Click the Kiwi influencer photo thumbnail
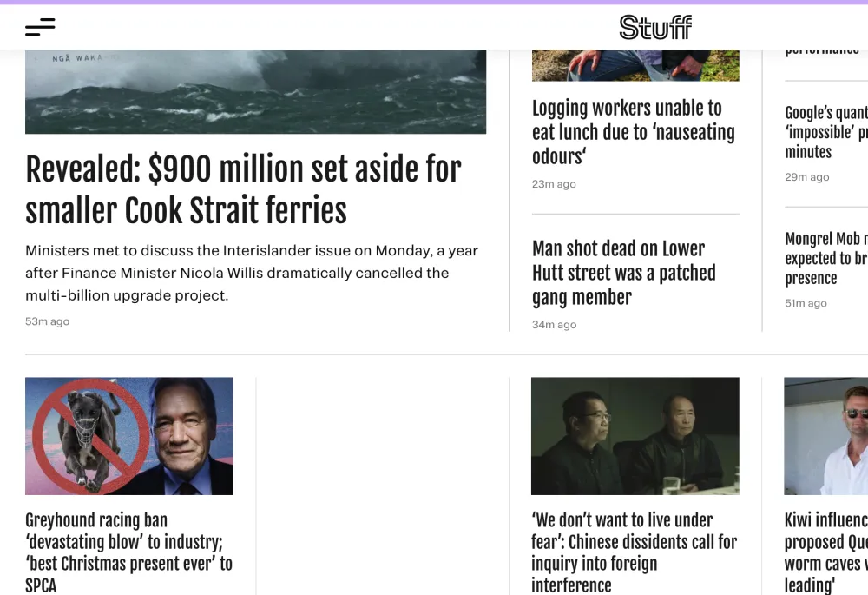The height and width of the screenshot is (595, 868). pyautogui.click(x=825, y=436)
